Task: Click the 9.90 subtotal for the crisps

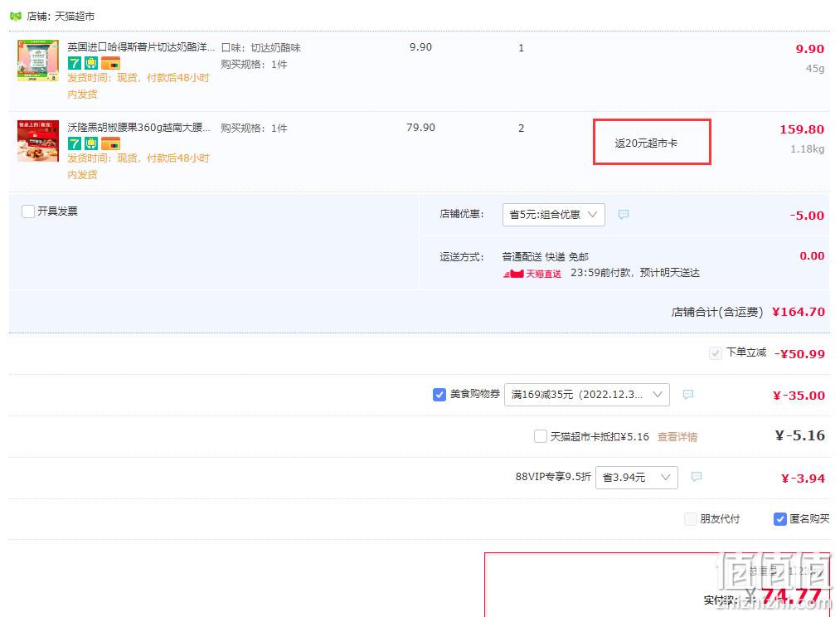Action: pyautogui.click(x=809, y=49)
